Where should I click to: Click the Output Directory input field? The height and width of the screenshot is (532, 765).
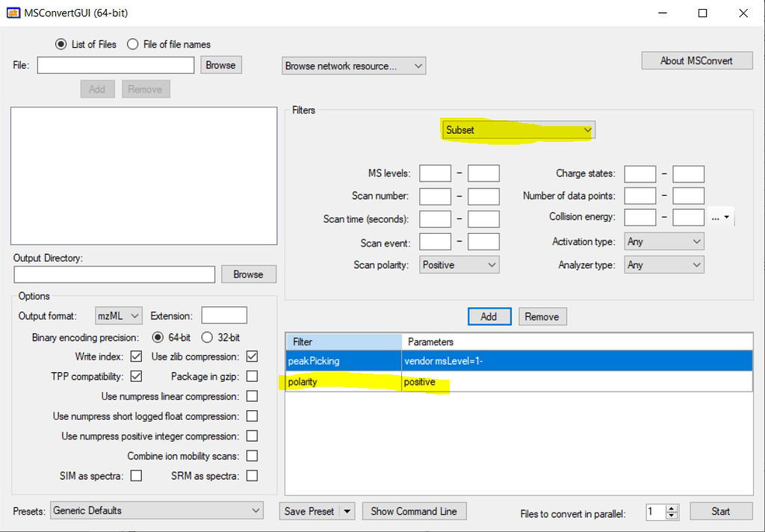114,274
